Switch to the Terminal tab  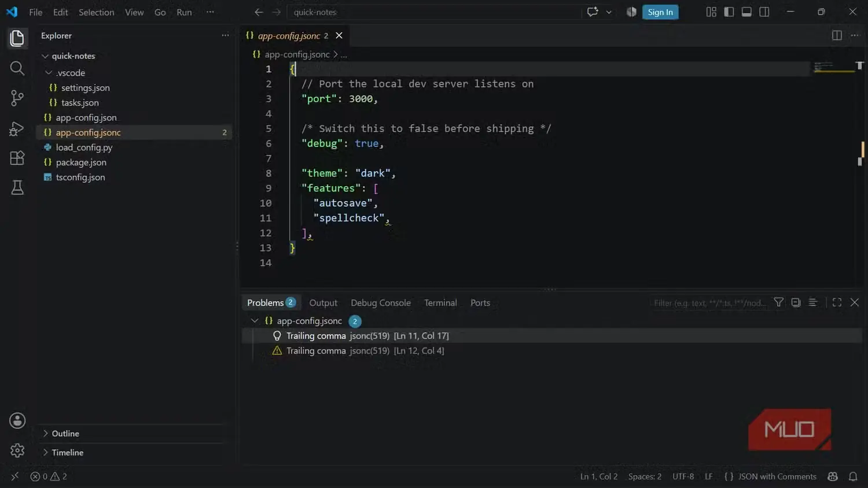440,302
